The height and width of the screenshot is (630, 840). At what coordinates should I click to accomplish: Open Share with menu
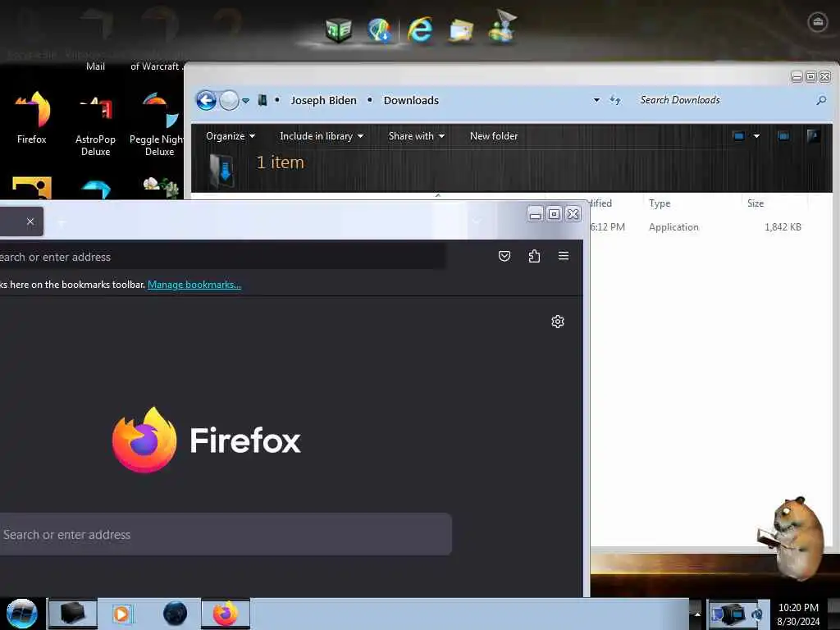pyautogui.click(x=416, y=136)
